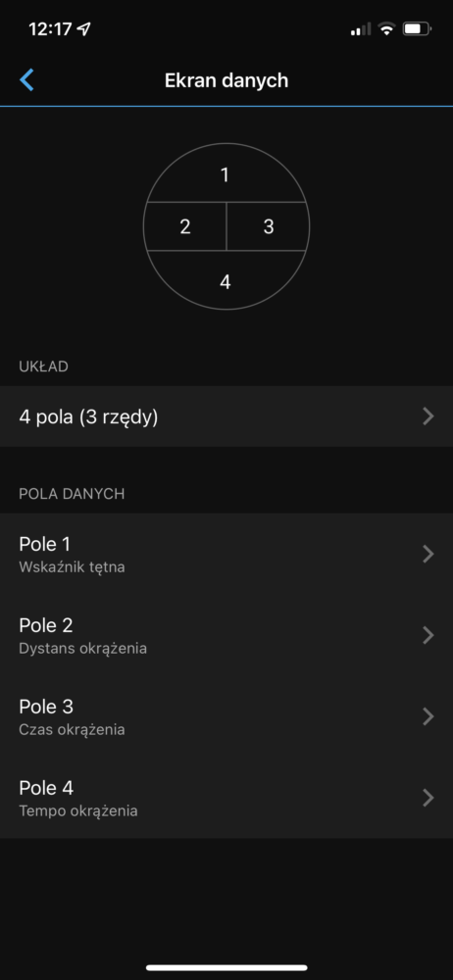This screenshot has width=453, height=980.
Task: Open the '4 pola (3 rzędy)' layout option
Action: coord(226,416)
